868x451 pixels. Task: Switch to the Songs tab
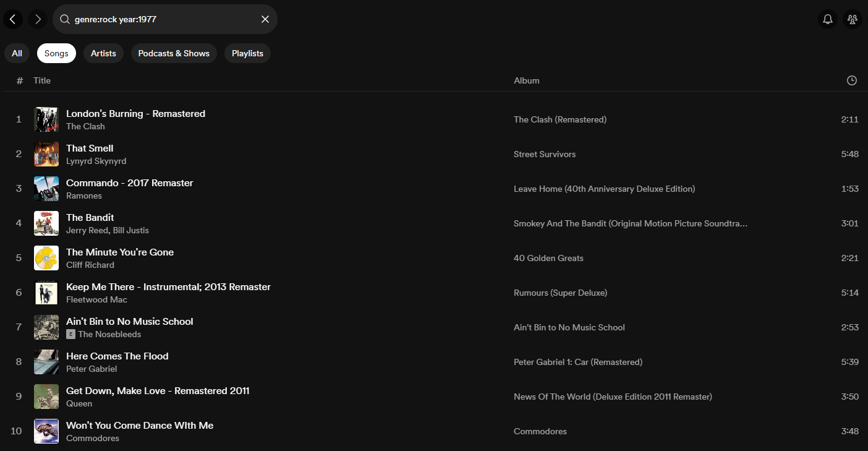click(56, 53)
